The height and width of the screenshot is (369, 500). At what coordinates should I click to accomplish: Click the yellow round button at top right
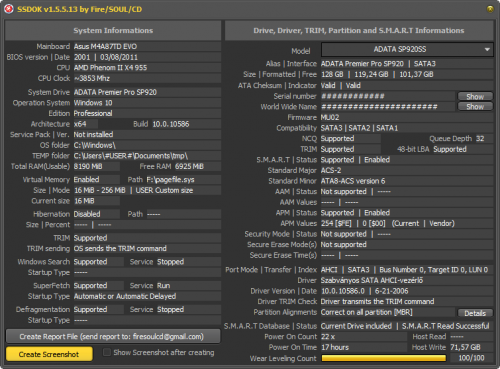pos(490,9)
